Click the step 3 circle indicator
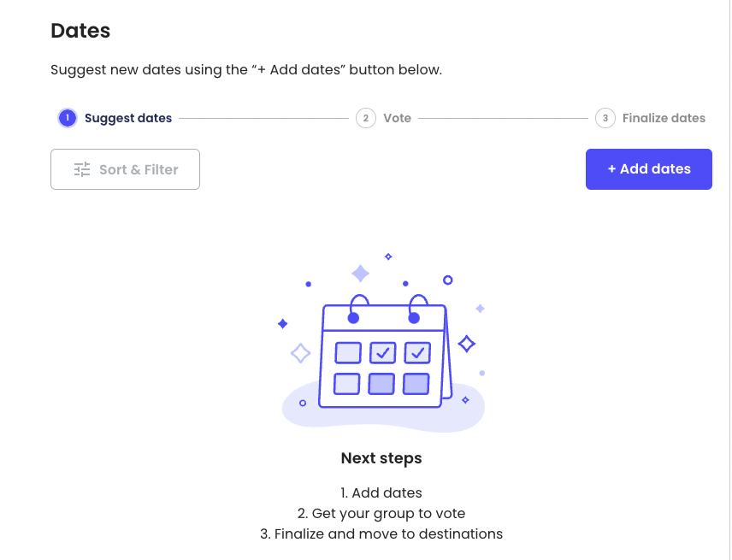 [x=605, y=118]
